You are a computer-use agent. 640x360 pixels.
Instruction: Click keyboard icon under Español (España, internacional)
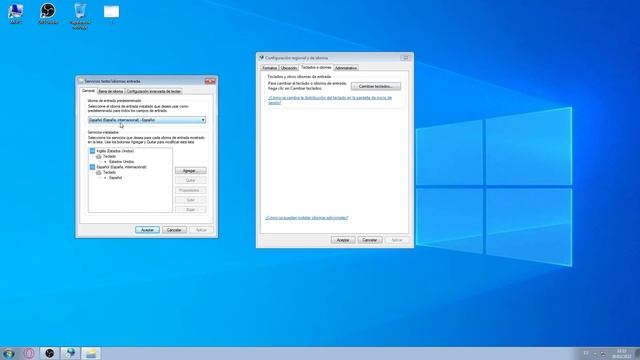point(98,172)
